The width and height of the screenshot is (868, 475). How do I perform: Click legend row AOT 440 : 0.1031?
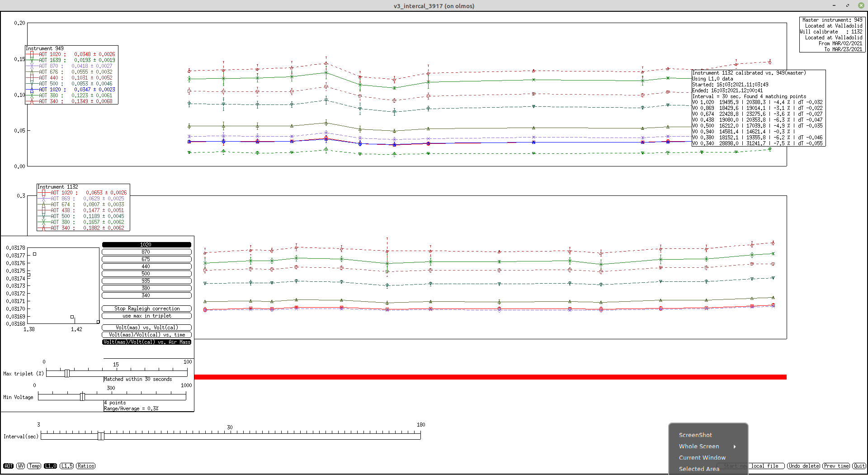pyautogui.click(x=71, y=78)
